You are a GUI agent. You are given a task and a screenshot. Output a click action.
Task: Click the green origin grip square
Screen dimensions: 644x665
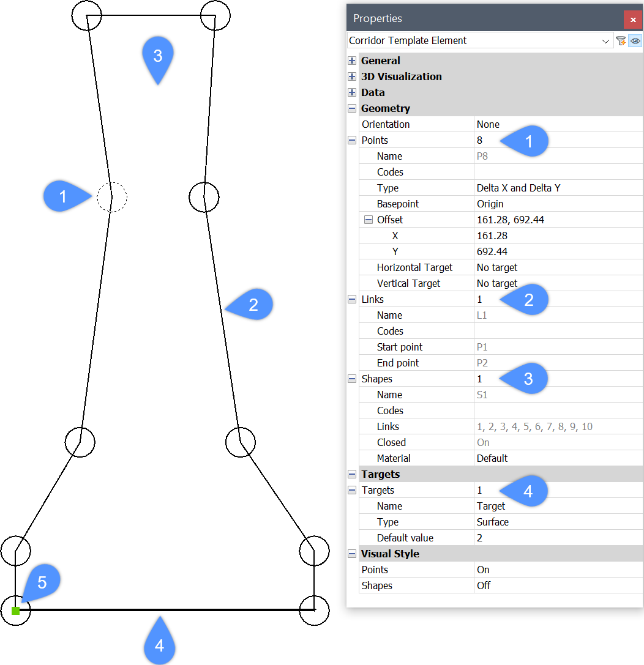15,611
